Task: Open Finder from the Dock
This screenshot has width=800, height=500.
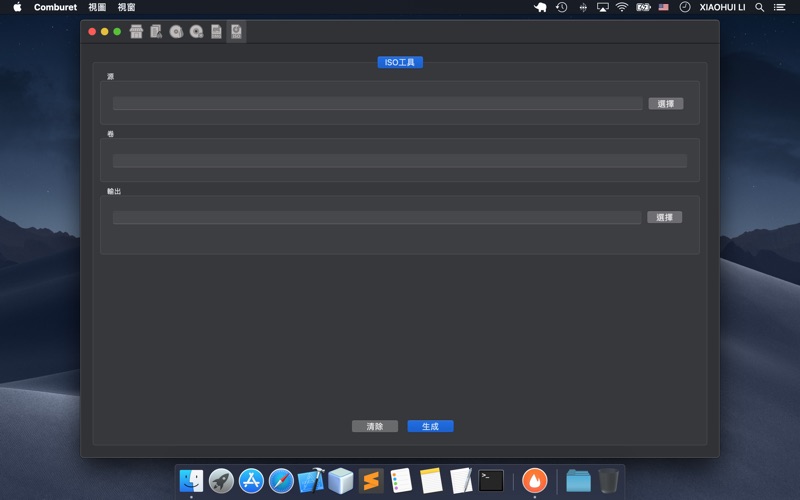Action: [x=191, y=481]
